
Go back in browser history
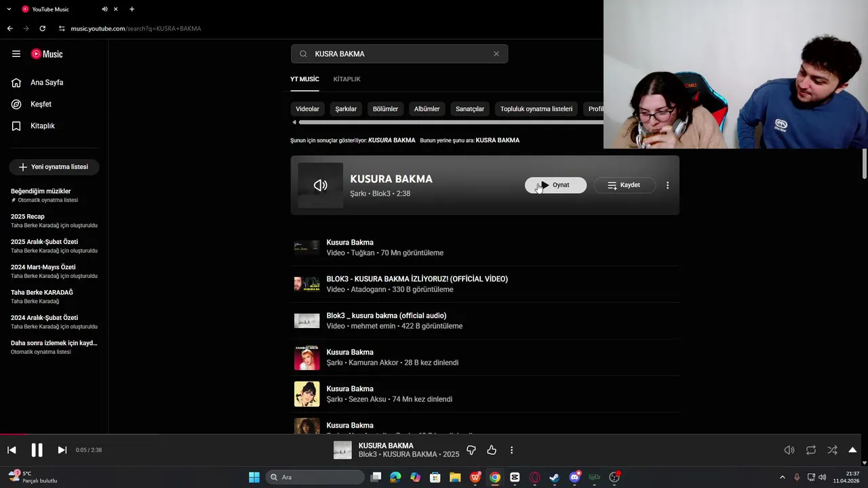coord(9,28)
